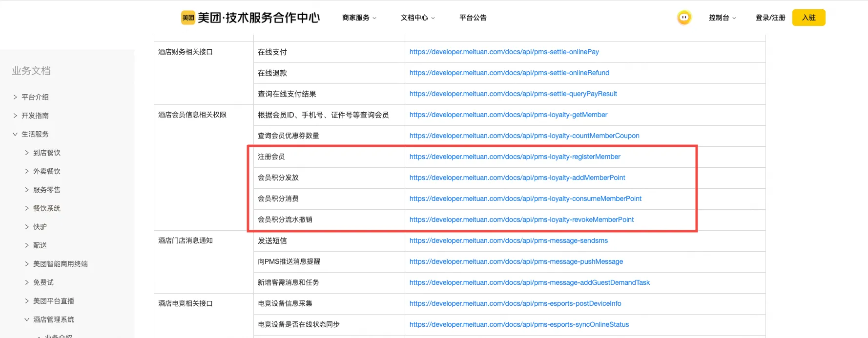Image resolution: width=868 pixels, height=338 pixels.
Task: Select 发送短信 table cell
Action: click(329, 241)
